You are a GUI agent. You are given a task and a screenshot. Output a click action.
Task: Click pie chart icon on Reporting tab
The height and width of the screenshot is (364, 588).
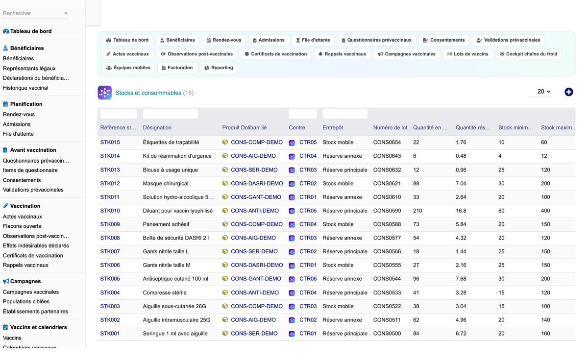pyautogui.click(x=207, y=68)
